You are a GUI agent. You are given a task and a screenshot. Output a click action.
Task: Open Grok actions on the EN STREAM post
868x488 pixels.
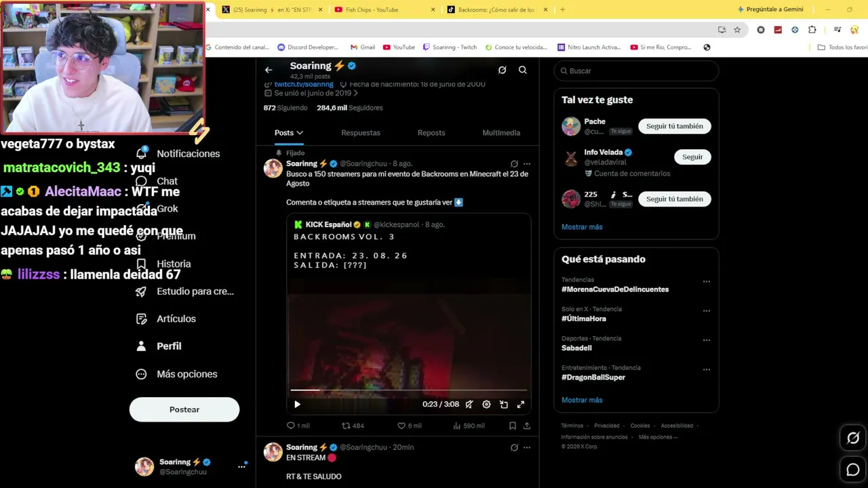514,447
